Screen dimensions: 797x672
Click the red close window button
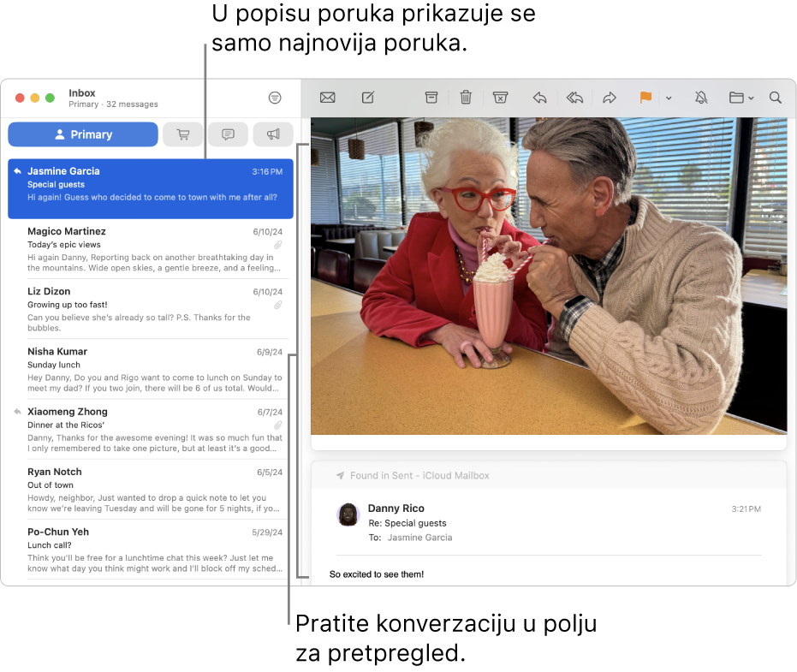coord(20,98)
